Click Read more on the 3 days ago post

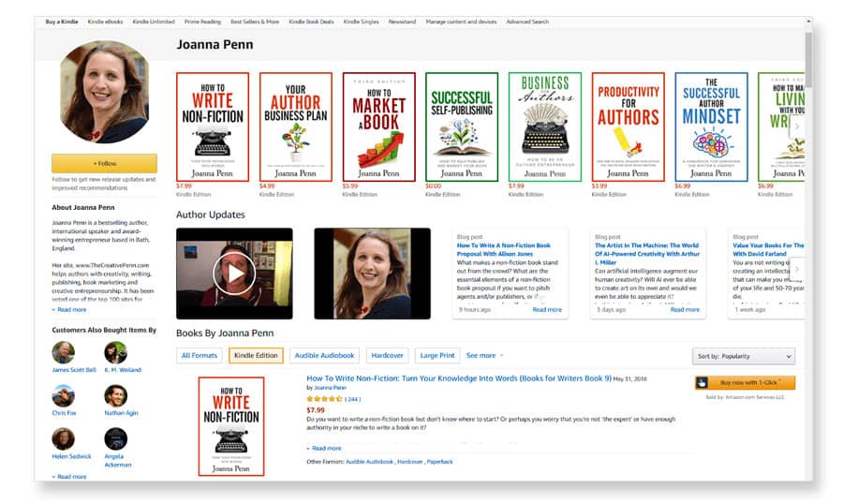tap(685, 310)
